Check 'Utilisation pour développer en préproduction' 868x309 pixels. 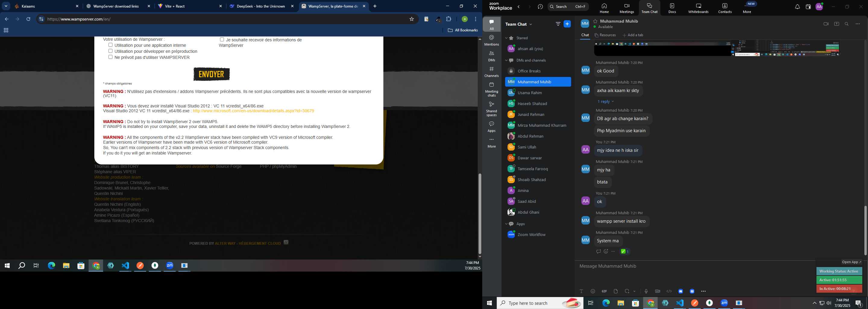tap(110, 51)
